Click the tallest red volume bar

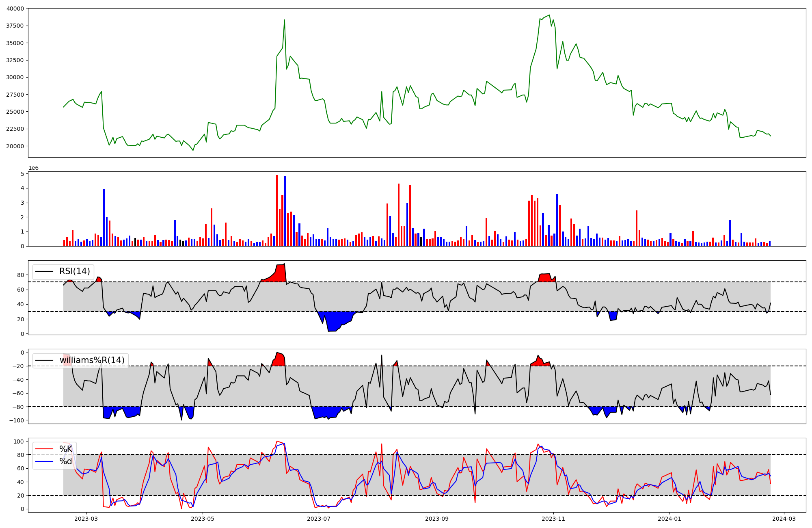pyautogui.click(x=277, y=210)
